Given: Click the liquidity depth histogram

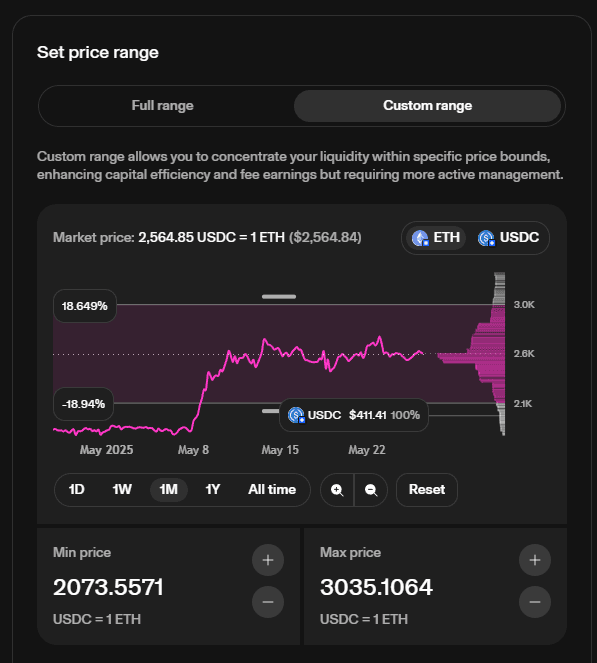Looking at the screenshot, I should point(486,354).
